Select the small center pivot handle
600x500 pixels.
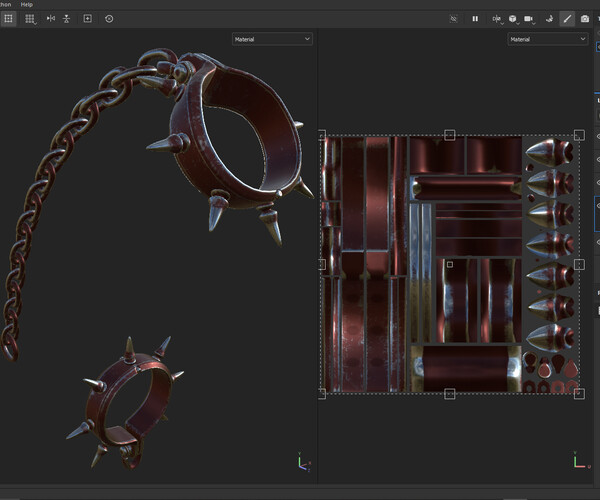pos(450,264)
